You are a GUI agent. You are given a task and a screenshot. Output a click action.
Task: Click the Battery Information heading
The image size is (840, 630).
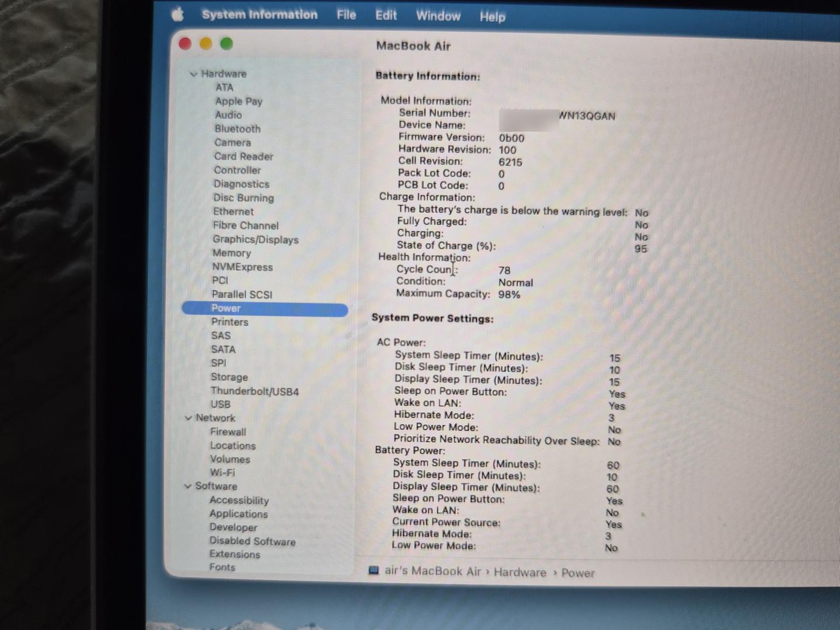(x=428, y=76)
